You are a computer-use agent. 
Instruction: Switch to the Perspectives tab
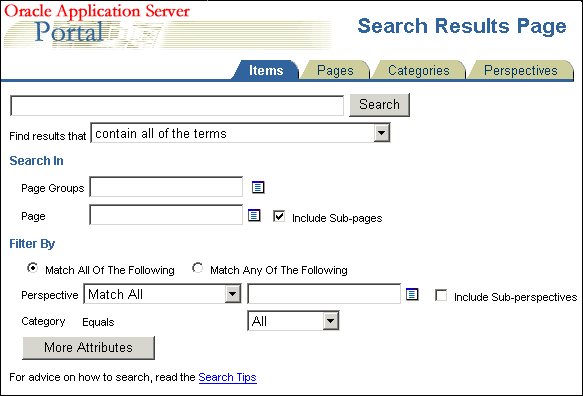point(521,70)
